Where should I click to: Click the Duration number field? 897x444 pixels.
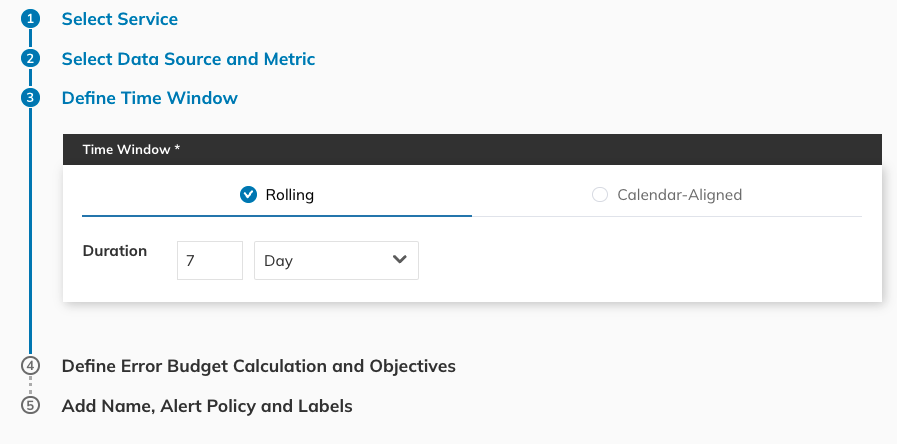tap(210, 260)
